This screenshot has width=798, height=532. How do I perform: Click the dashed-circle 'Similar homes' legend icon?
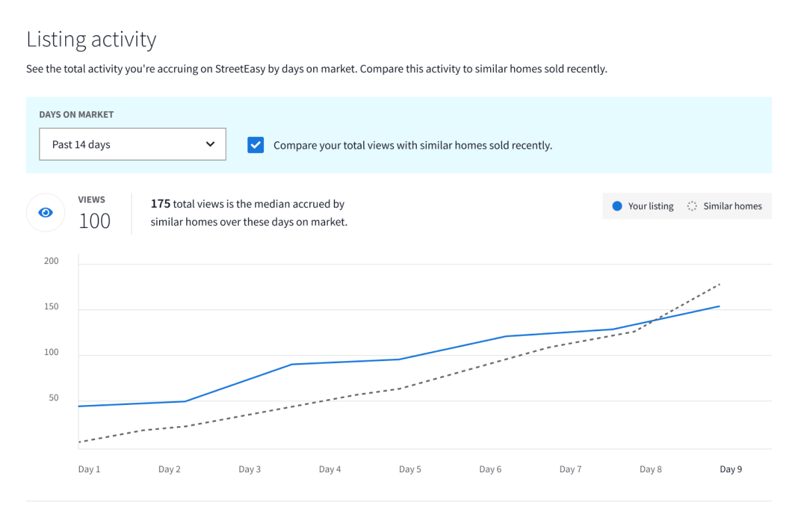tap(692, 206)
